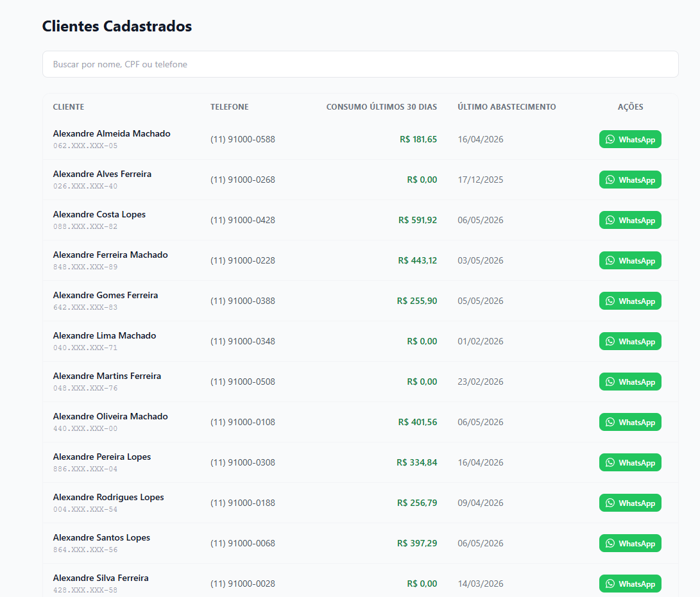
Task: Click last refuel date 09/04/2026
Action: pyautogui.click(x=481, y=503)
